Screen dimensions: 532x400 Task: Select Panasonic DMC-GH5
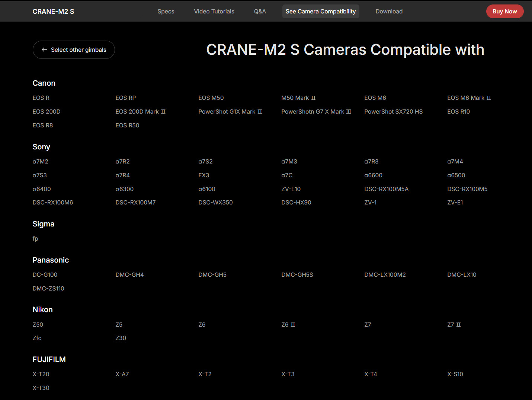click(212, 275)
